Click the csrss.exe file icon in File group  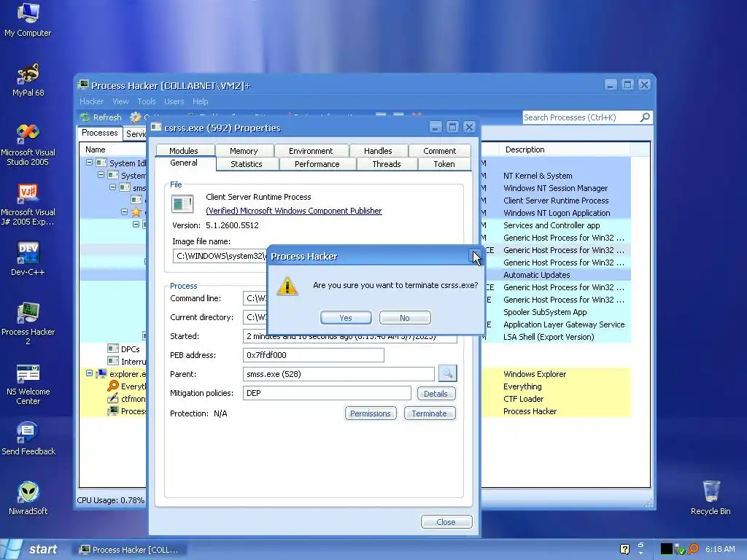coord(182,204)
